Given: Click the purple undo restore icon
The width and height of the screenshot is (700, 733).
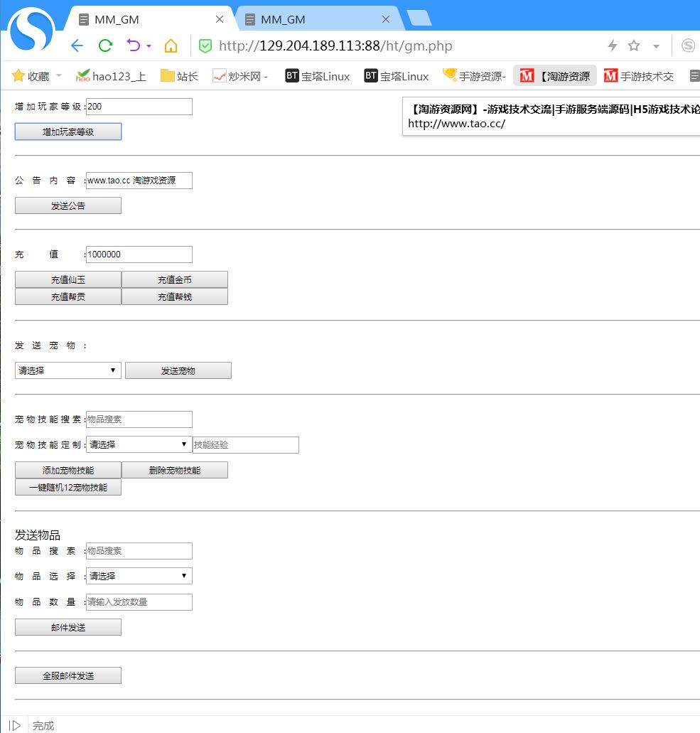Looking at the screenshot, I should point(134,46).
